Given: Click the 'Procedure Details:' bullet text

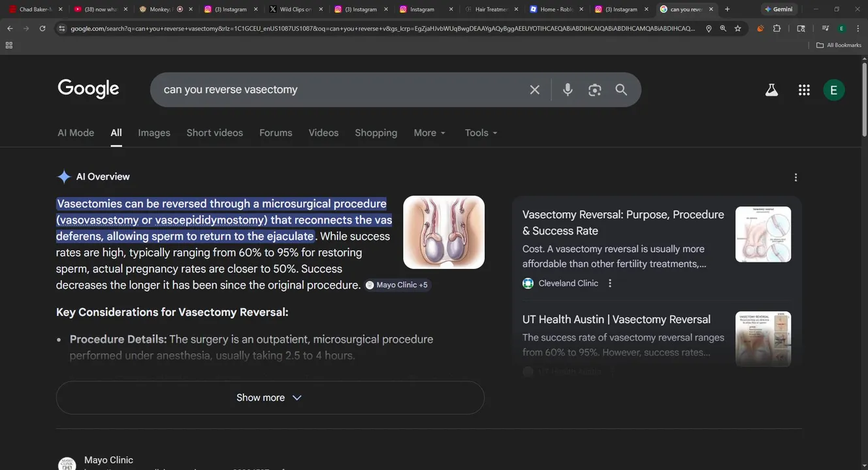Looking at the screenshot, I should click(x=118, y=339).
